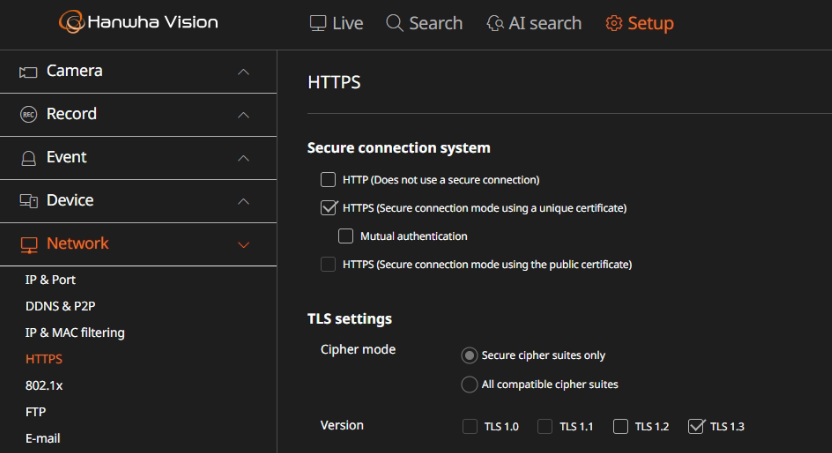This screenshot has height=453, width=832.
Task: Check HTTPS public certificate checkbox
Action: tap(328, 264)
